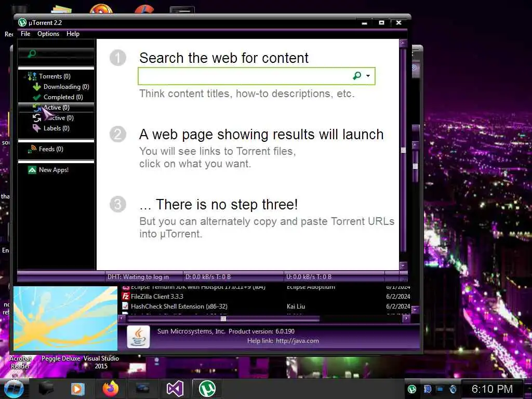Image resolution: width=532 pixels, height=399 pixels.
Task: Click the µTorrent logo in title bar
Action: coord(22,23)
